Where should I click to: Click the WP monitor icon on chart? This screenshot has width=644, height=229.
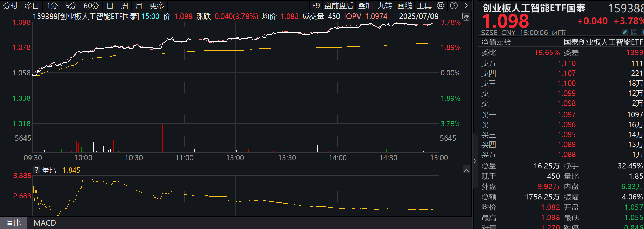466,17
